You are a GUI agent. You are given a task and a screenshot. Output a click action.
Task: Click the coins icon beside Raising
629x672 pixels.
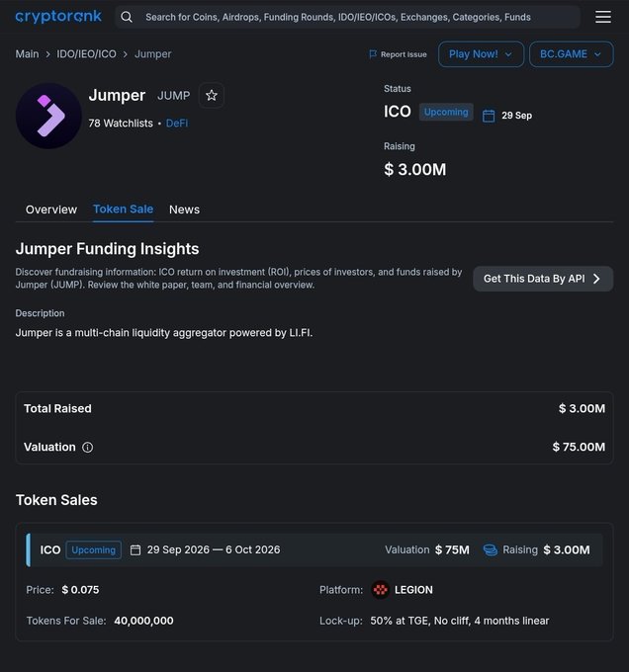tap(491, 549)
